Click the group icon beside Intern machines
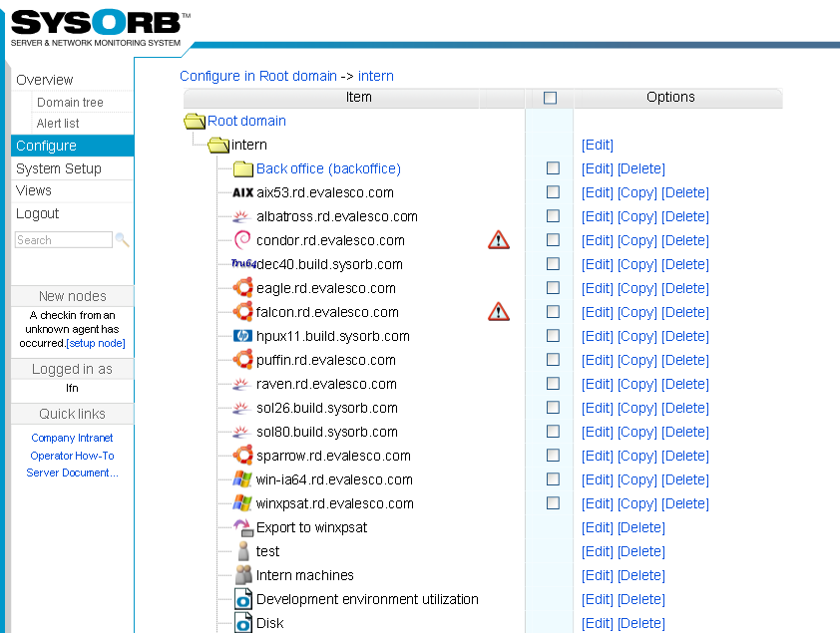This screenshot has height=633, width=840. (x=243, y=575)
